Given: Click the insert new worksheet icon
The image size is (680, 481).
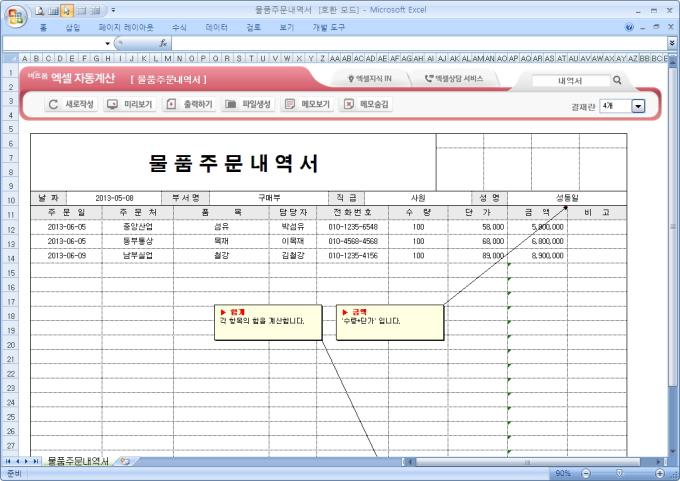Looking at the screenshot, I should coord(124,461).
